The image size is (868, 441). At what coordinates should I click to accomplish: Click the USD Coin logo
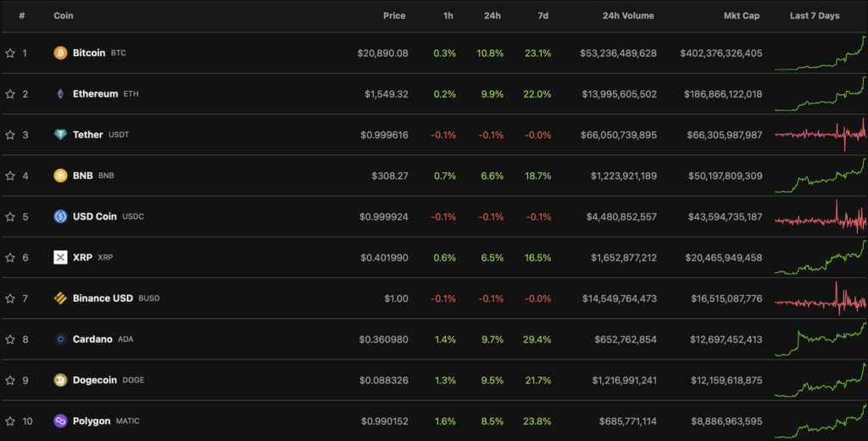60,216
